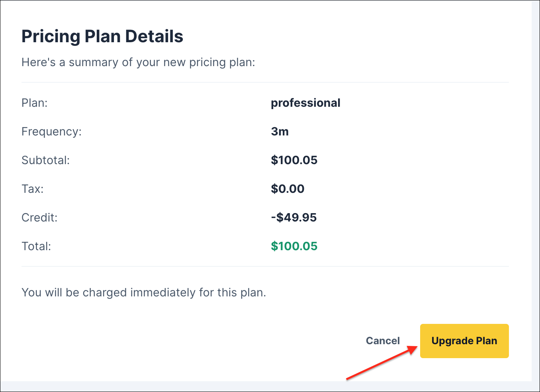The image size is (540, 392).
Task: Click the Tax: label
Action: tap(33, 189)
